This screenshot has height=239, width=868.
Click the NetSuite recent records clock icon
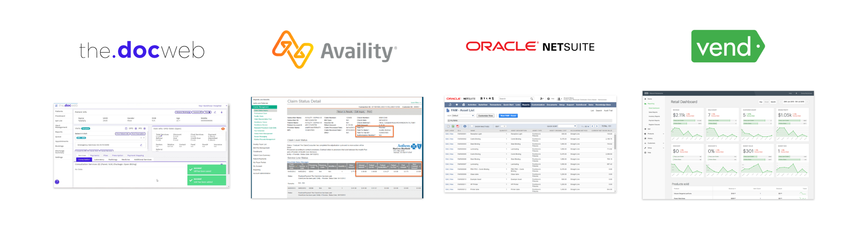click(450, 104)
